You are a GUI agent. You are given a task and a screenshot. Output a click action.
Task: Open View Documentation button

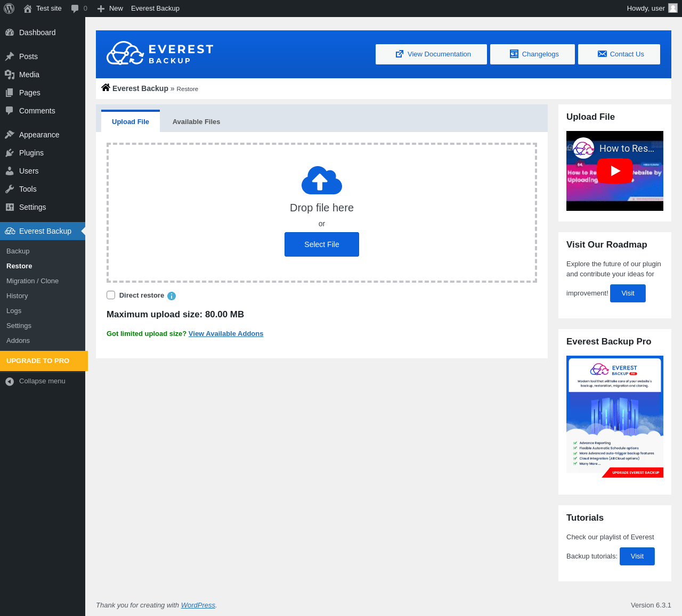click(x=431, y=54)
